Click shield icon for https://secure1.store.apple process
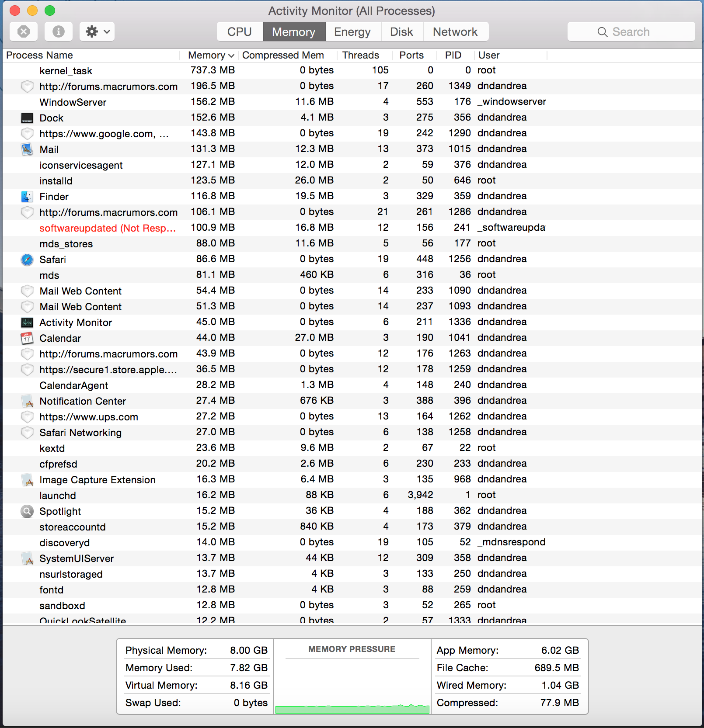Screen dimensions: 704x728 27,370
